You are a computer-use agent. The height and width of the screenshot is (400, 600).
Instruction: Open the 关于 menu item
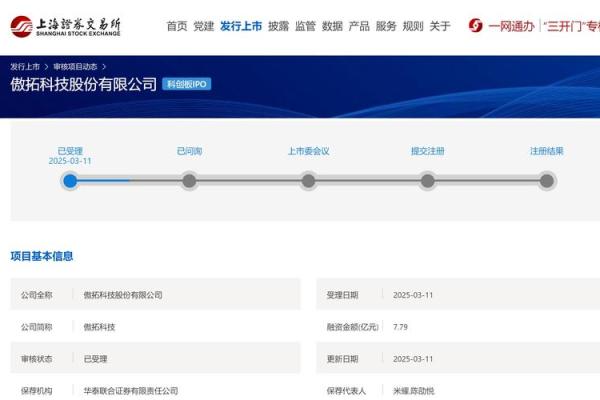pyautogui.click(x=440, y=26)
